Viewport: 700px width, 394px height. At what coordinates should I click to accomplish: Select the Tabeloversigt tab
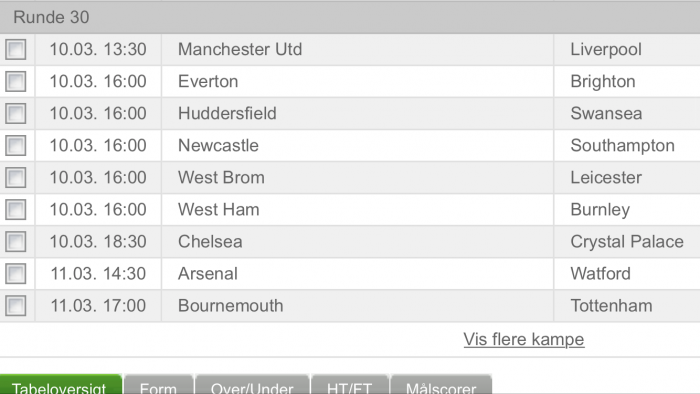(60, 385)
